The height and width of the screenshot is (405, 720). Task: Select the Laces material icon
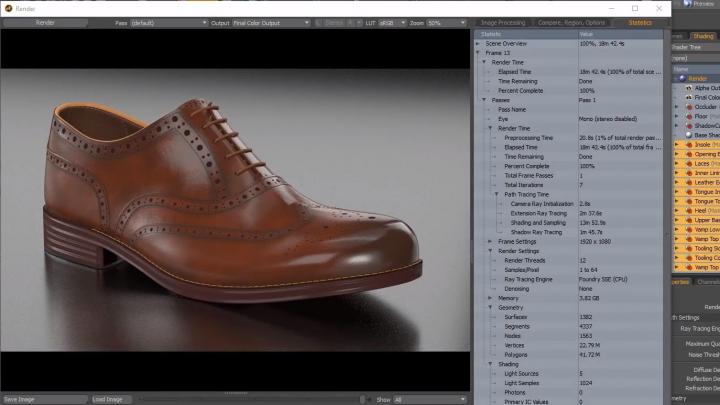tap(689, 164)
